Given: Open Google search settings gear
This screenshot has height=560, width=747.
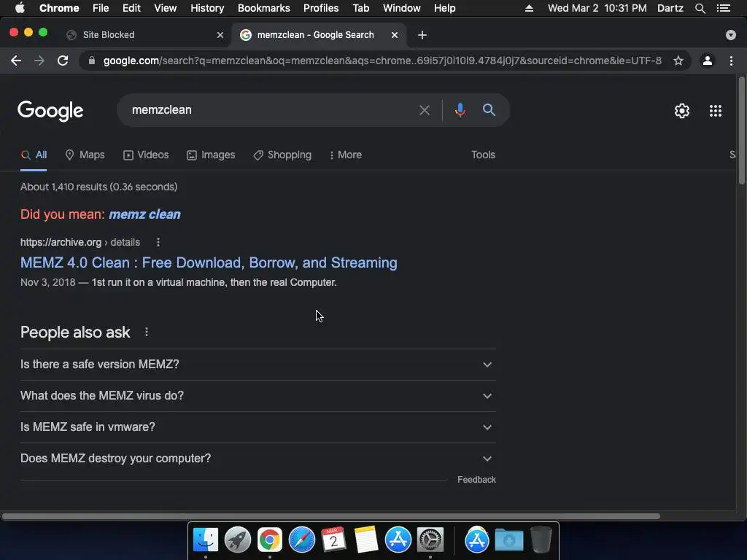Looking at the screenshot, I should (682, 111).
